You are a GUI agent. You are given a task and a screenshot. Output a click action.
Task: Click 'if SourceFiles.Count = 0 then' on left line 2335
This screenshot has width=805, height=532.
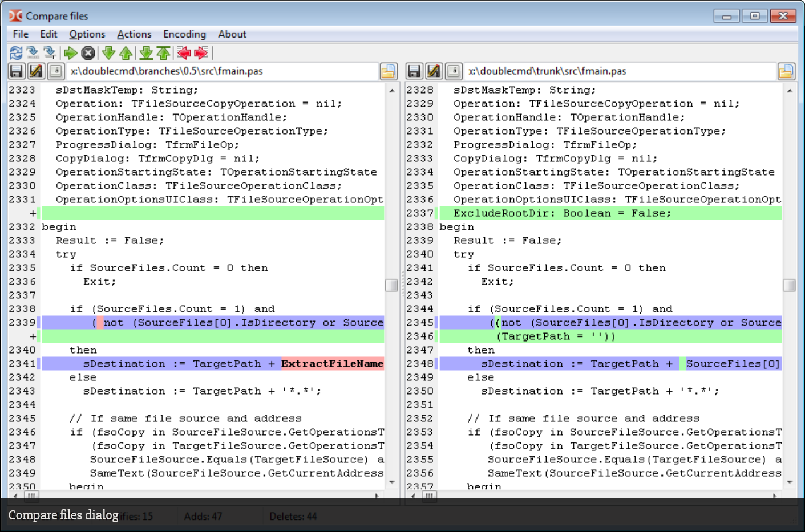tap(169, 268)
